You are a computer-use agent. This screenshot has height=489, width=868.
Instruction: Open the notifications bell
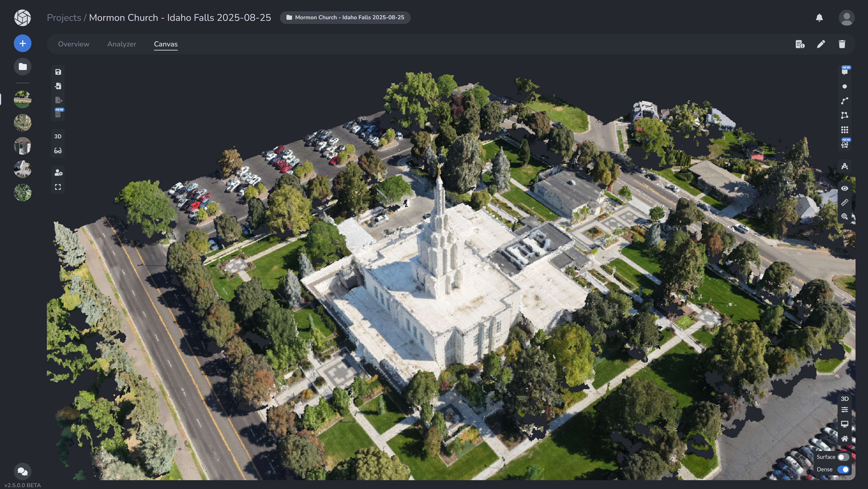pyautogui.click(x=819, y=17)
